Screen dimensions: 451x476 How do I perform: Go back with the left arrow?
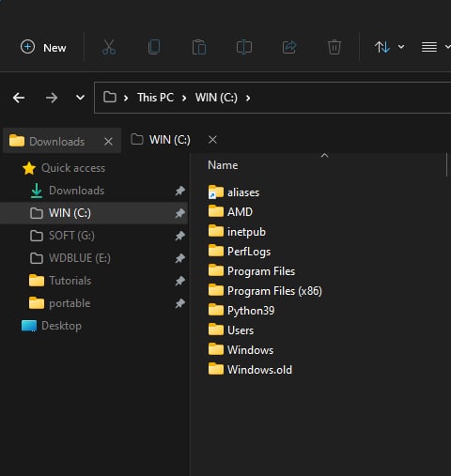coord(19,98)
